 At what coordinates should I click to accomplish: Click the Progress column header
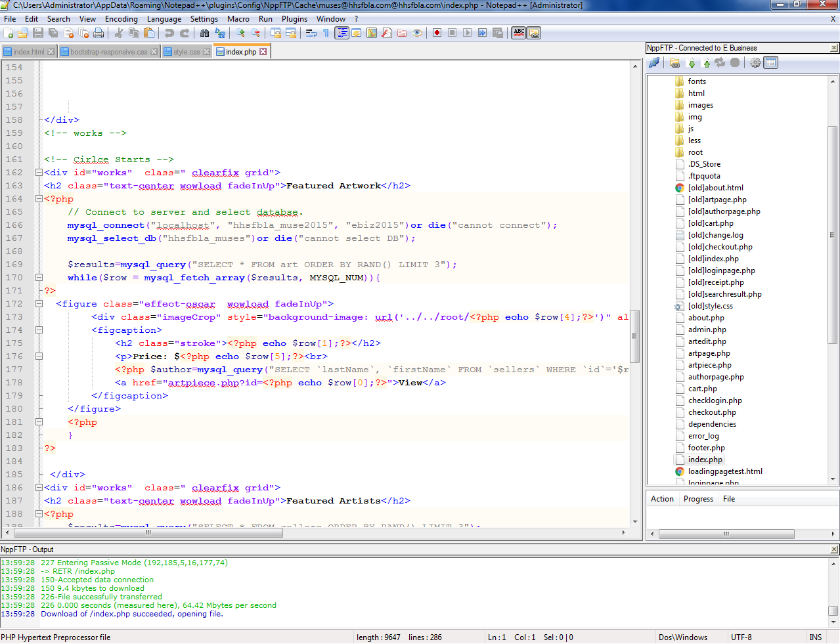point(698,499)
